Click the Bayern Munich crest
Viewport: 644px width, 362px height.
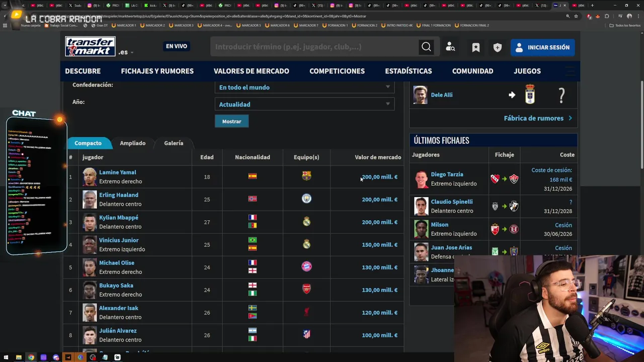pyautogui.click(x=306, y=266)
